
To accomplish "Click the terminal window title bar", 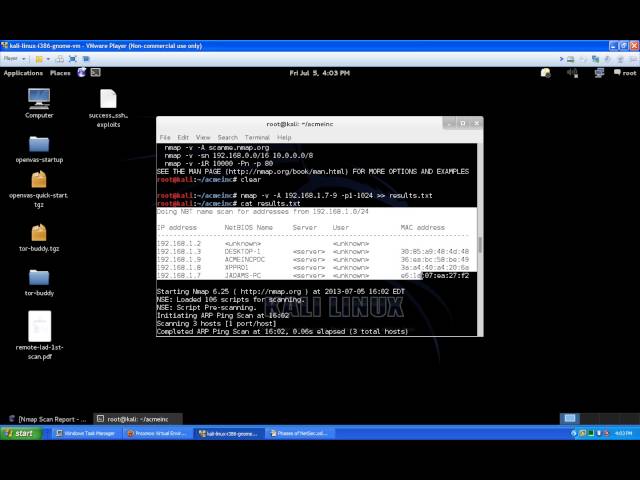I will (x=300, y=124).
